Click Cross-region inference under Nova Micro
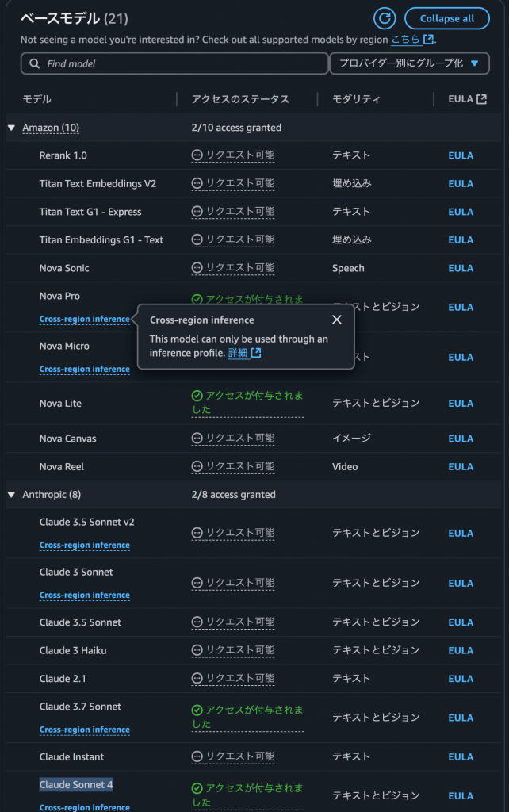 coord(84,369)
